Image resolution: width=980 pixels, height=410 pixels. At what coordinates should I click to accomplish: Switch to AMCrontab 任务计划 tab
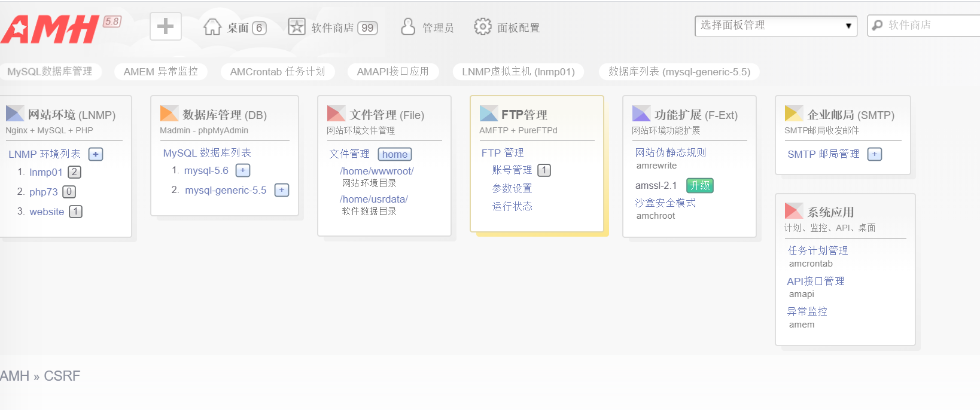tap(278, 72)
